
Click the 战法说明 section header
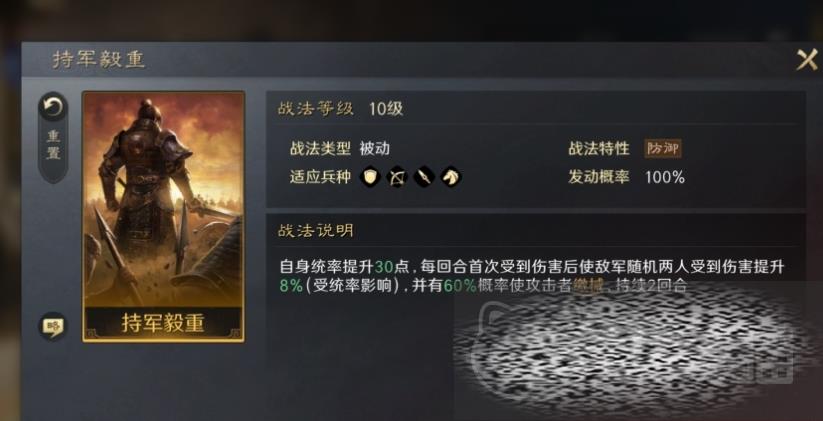click(x=315, y=230)
